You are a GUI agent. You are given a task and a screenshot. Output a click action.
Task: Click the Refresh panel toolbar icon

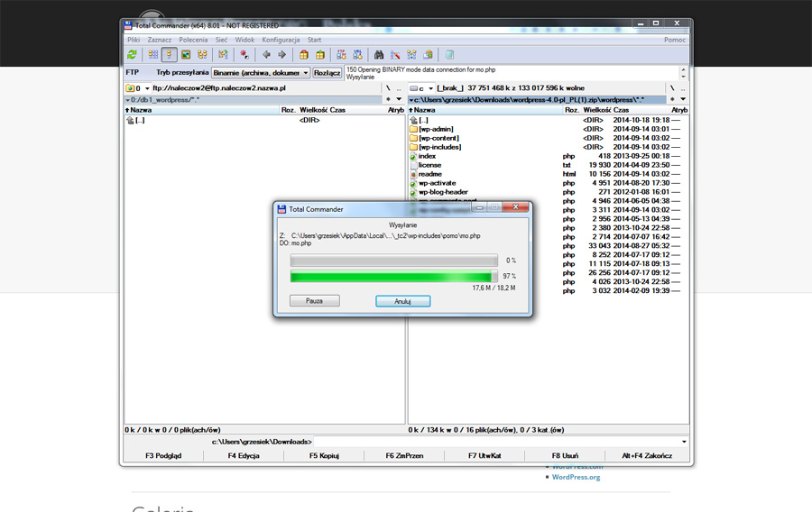tap(132, 55)
